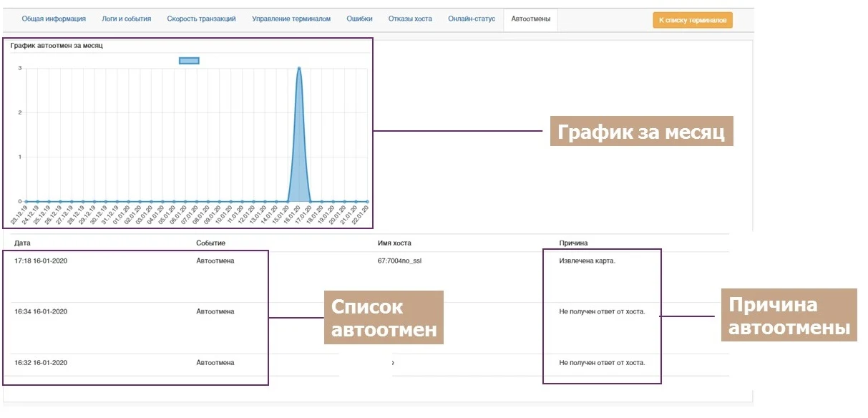Go to the Ошибки tab
This screenshot has width=868, height=418.
(x=359, y=19)
